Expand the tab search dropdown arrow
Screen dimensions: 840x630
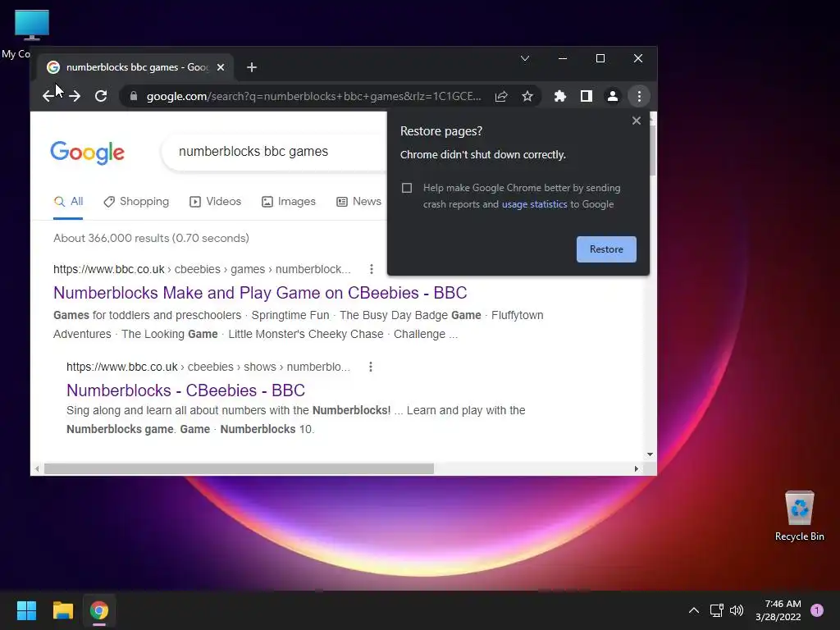(525, 58)
